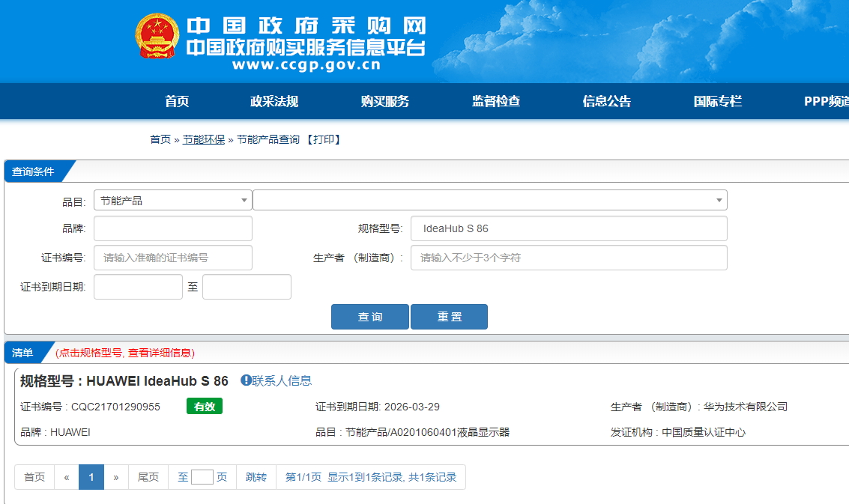849x504 pixels.
Task: Click certificate number CQC21701290955
Action: pyautogui.click(x=115, y=407)
